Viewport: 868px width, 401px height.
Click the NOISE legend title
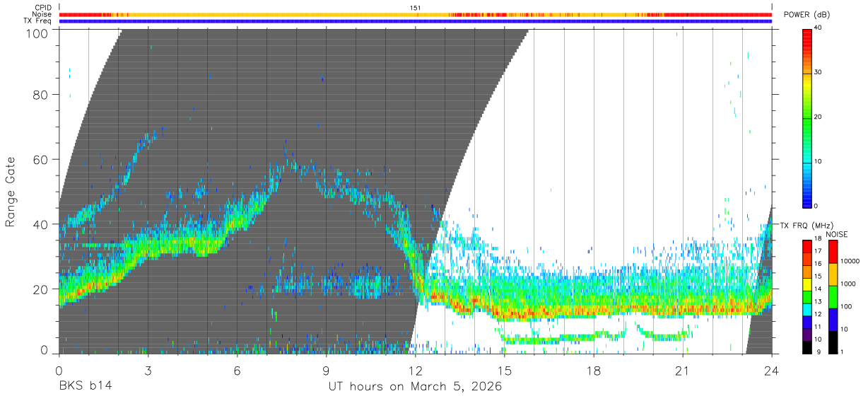(835, 234)
